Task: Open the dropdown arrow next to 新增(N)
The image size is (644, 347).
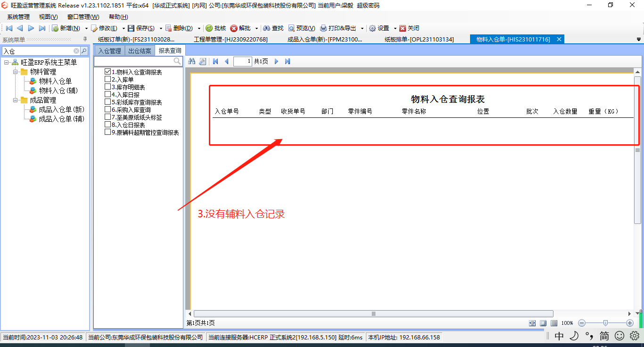Action: 86,28
